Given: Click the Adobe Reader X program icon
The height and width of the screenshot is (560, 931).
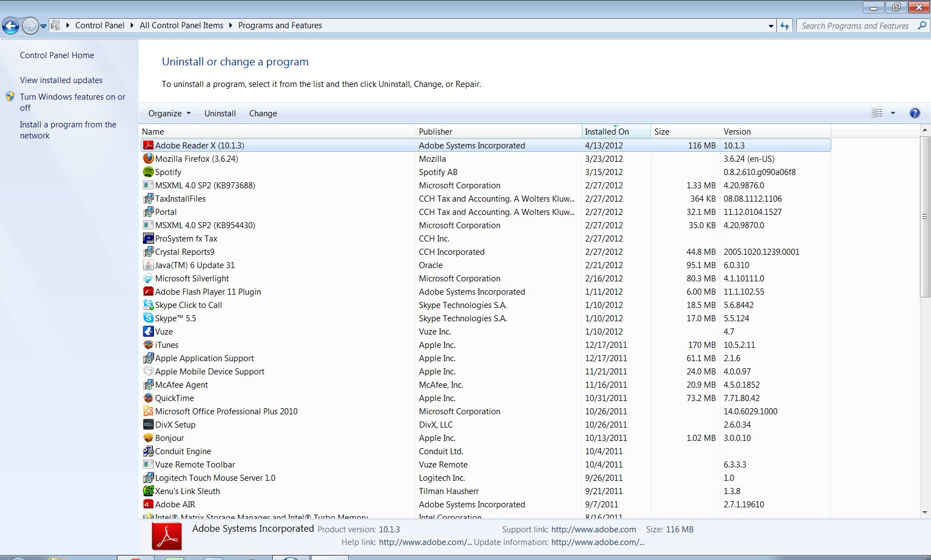Looking at the screenshot, I should click(148, 145).
